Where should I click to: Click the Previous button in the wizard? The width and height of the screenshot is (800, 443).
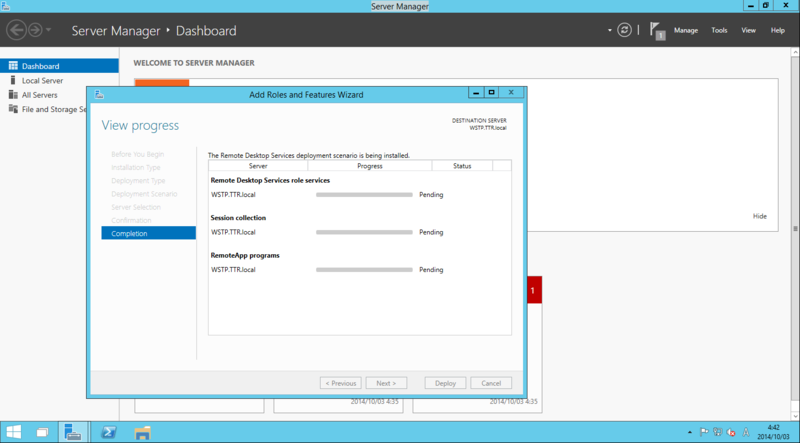coord(341,383)
